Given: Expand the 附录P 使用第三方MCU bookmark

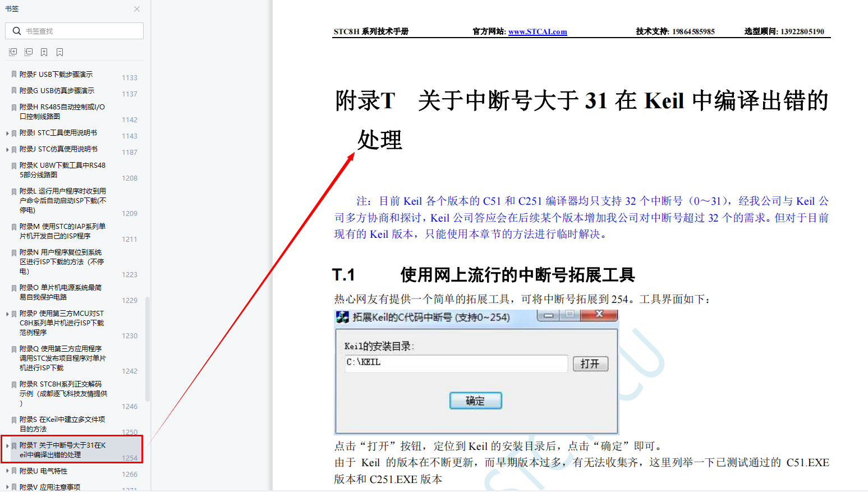Looking at the screenshot, I should click(7, 314).
